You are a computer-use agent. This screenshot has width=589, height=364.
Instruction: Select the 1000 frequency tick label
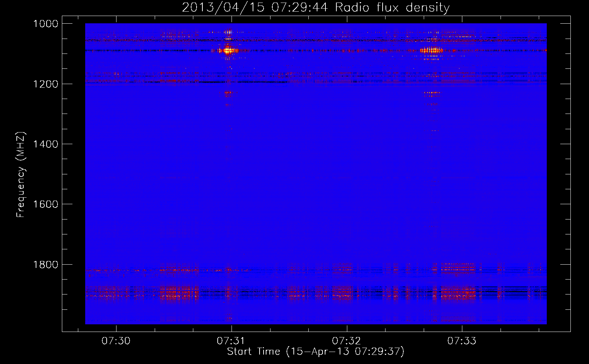point(46,24)
